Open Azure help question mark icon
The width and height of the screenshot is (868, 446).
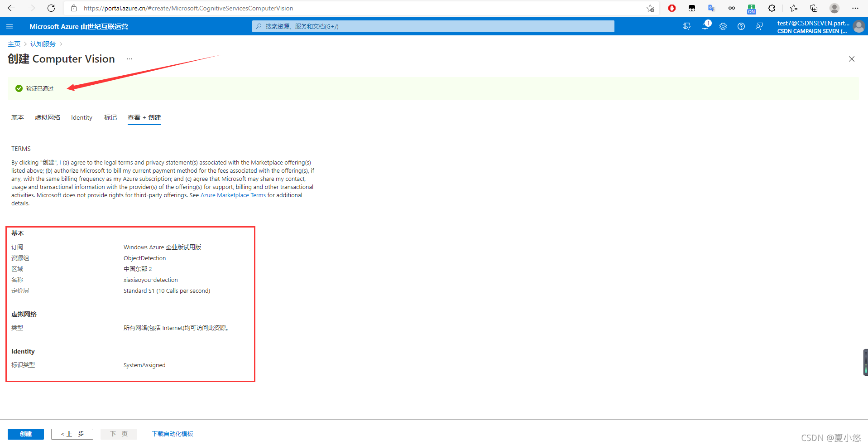(x=741, y=26)
